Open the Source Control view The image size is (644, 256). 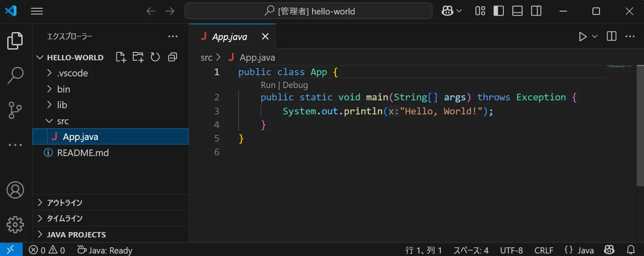point(15,110)
